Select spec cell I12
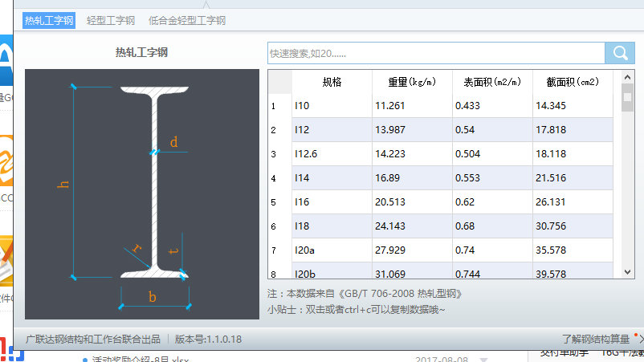The width and height of the screenshot is (644, 362). point(332,130)
